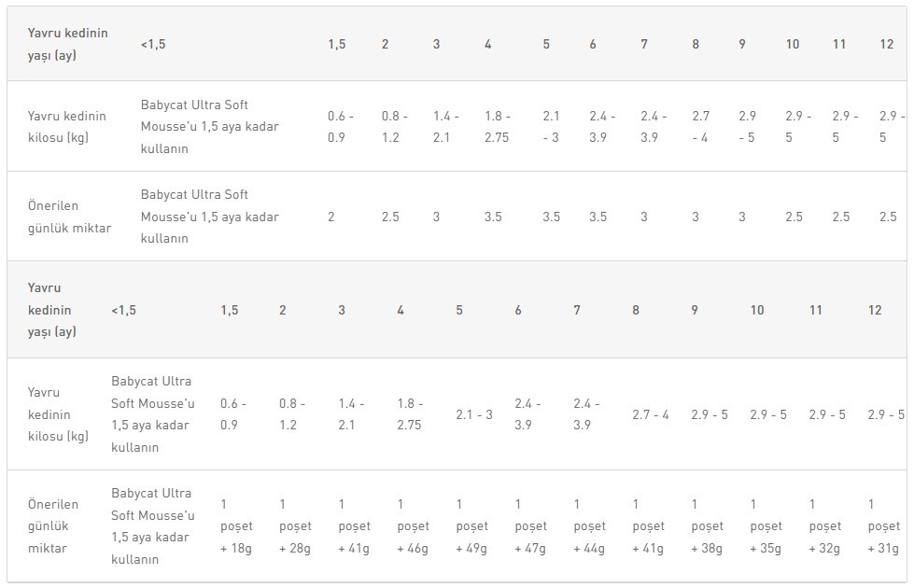Select the '0.6 - 0.9' weight cell in first table

point(341,126)
